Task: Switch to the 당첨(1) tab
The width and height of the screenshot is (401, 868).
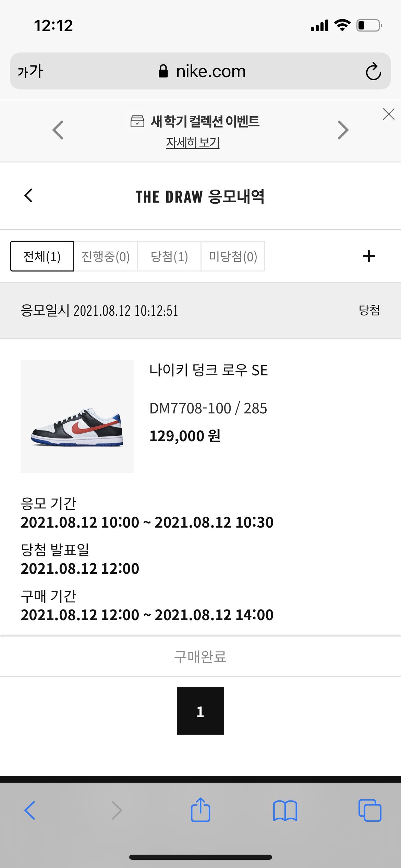Action: click(169, 256)
